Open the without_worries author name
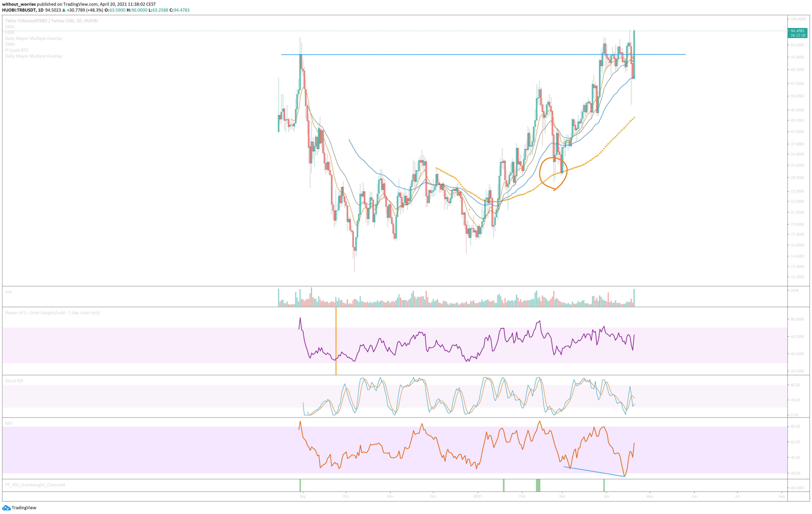The width and height of the screenshot is (812, 514). (19, 4)
